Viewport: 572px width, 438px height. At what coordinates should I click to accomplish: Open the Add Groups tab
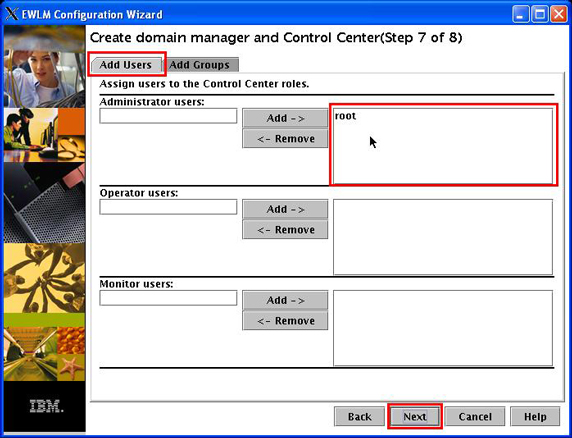click(x=200, y=65)
